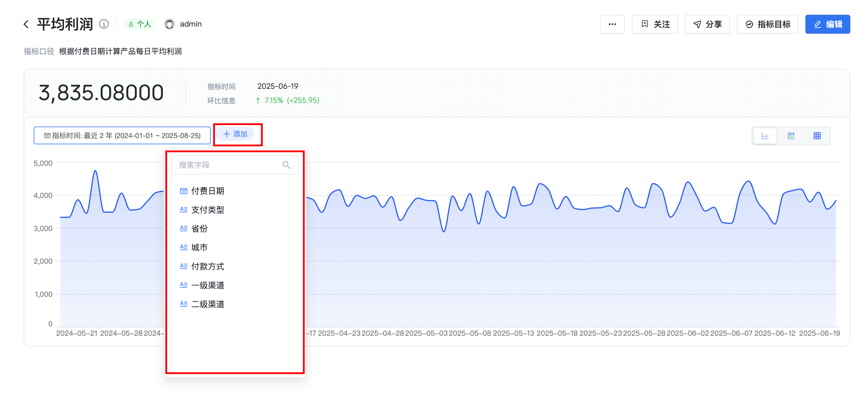The height and width of the screenshot is (403, 868).
Task: Click the 添加 add filter button
Action: point(235,134)
